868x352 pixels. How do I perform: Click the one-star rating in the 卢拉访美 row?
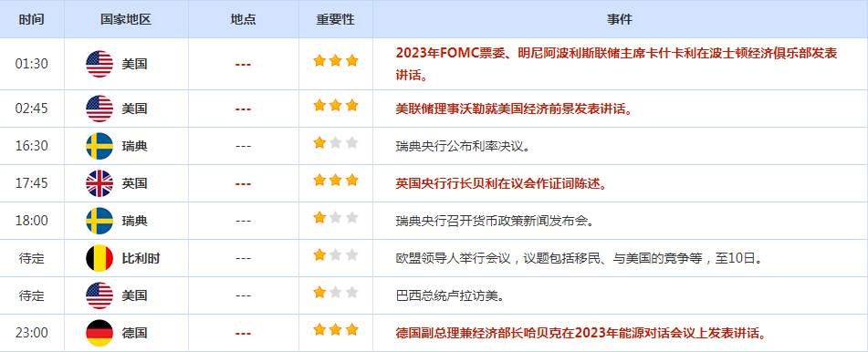(336, 292)
